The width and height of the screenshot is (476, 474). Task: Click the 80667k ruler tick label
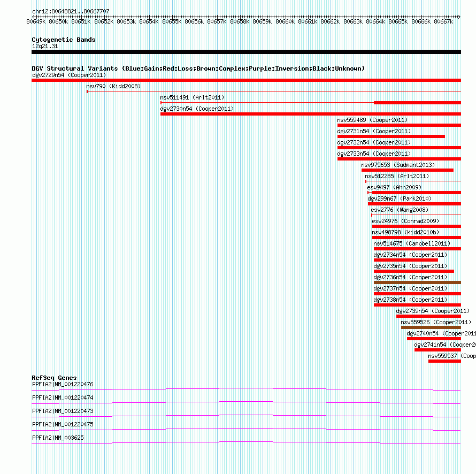click(x=443, y=21)
